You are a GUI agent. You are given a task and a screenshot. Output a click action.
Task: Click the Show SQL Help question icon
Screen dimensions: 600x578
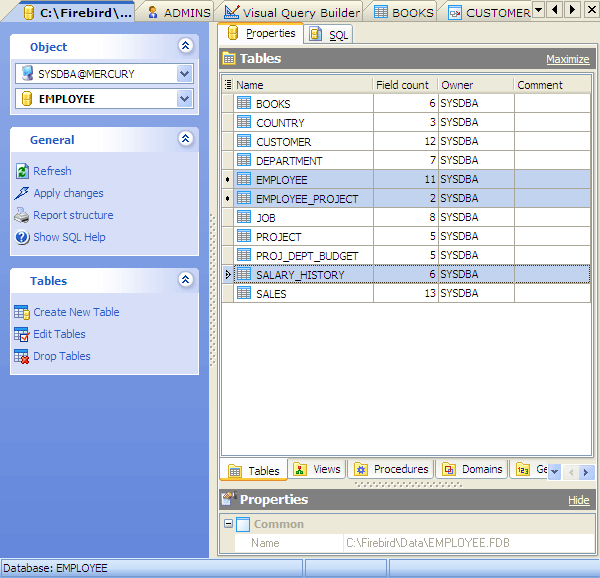[22, 237]
